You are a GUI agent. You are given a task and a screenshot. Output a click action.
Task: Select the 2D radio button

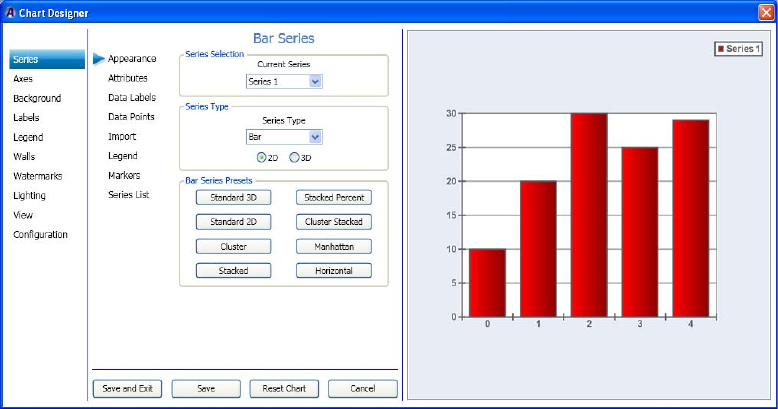click(x=261, y=158)
